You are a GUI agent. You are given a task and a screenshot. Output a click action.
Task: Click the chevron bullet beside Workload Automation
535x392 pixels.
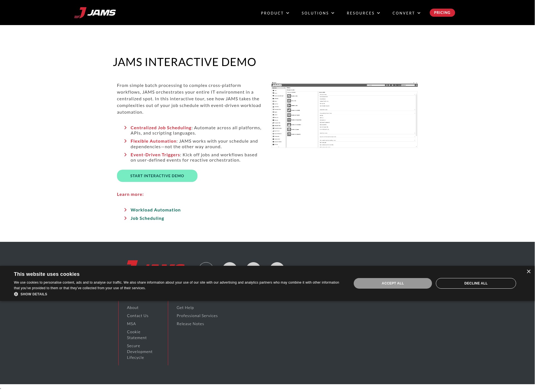(125, 210)
